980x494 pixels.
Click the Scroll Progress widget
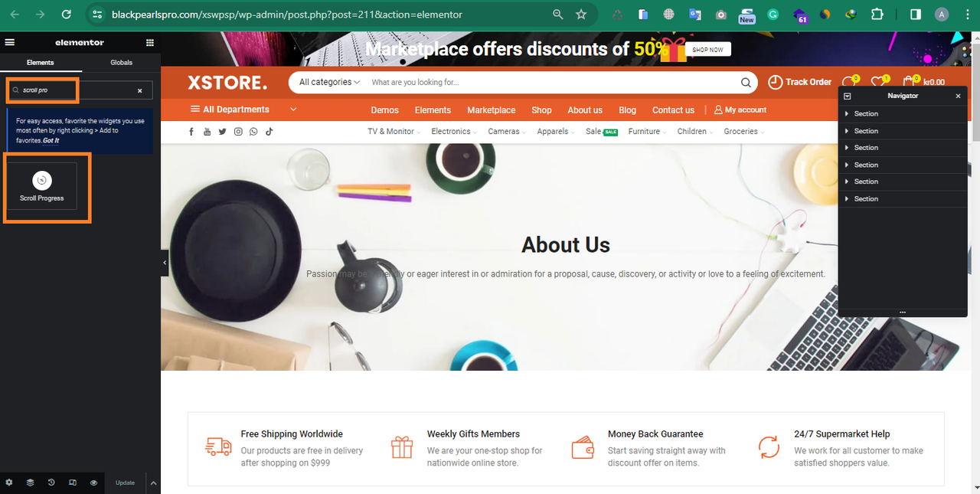tap(42, 185)
